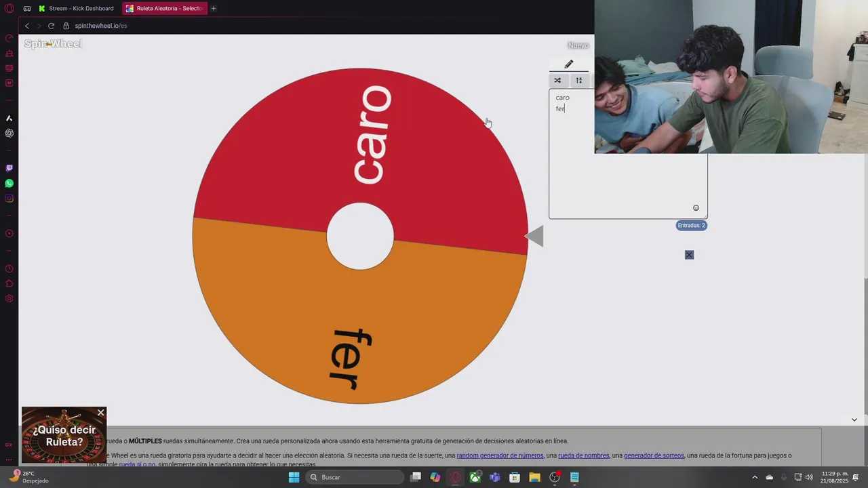Click Nuevo to create a new wheel
This screenshot has height=488, width=868.
(x=578, y=45)
